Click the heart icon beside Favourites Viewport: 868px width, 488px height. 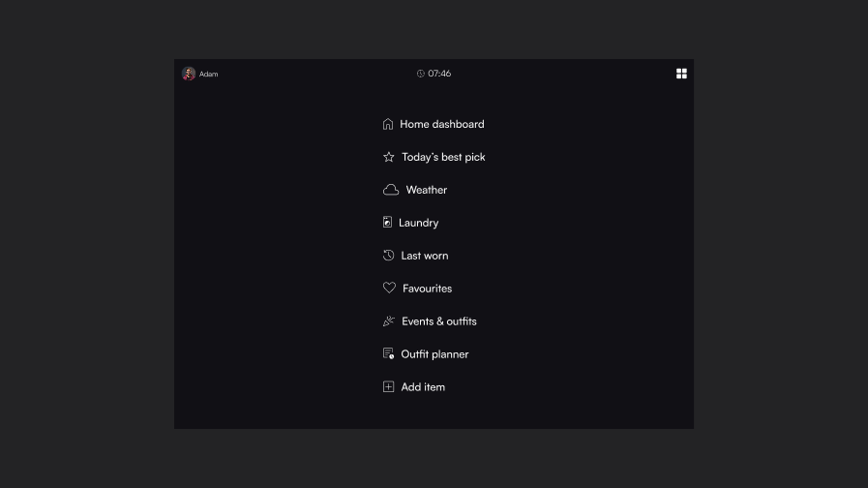tap(389, 288)
